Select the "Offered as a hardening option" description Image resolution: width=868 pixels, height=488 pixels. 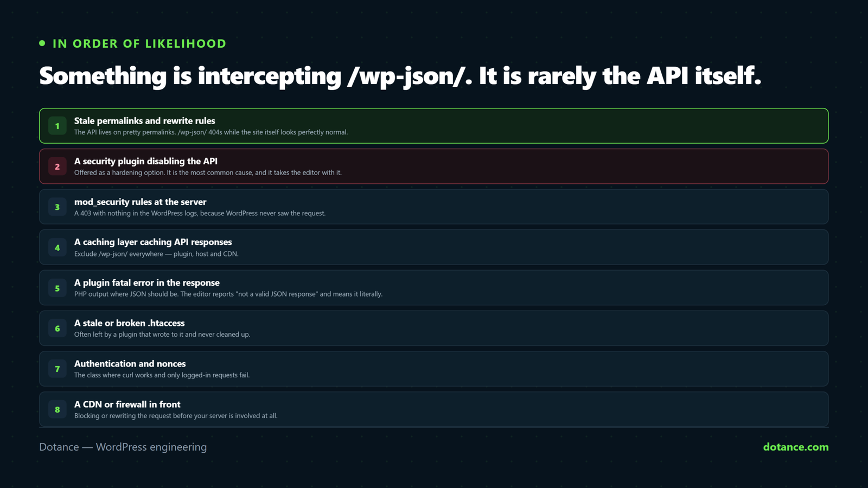pos(208,173)
